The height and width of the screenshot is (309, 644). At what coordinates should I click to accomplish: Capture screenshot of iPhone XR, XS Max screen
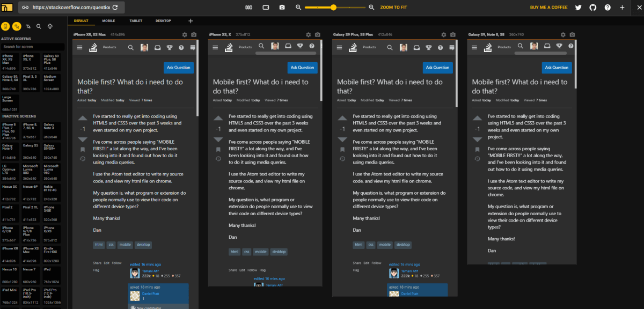[194, 34]
